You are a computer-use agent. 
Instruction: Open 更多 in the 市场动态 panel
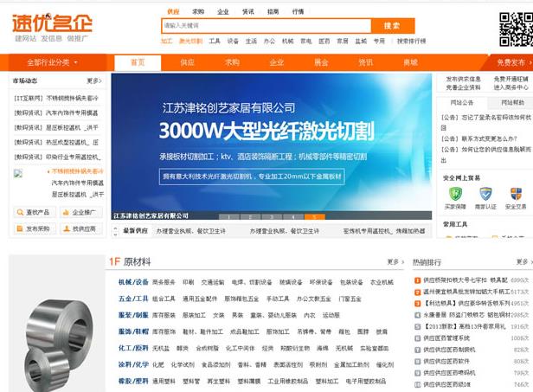(94, 81)
